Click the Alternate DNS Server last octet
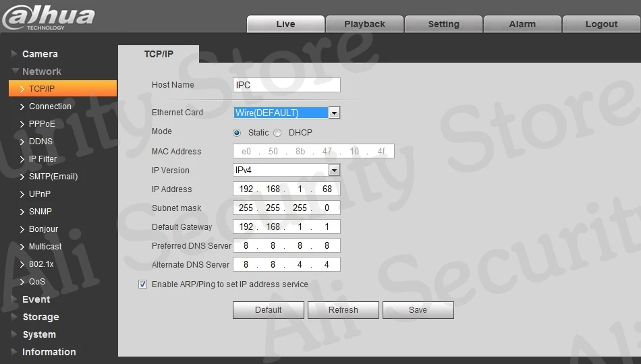Screen dimensions: 641x364 [327, 265]
